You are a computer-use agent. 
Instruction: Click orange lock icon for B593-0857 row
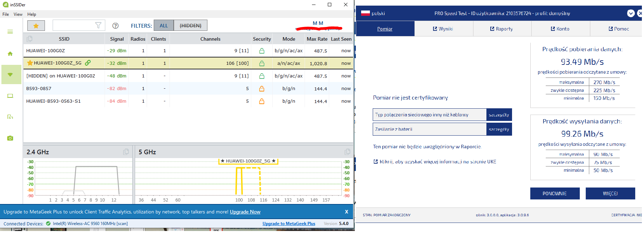click(262, 89)
